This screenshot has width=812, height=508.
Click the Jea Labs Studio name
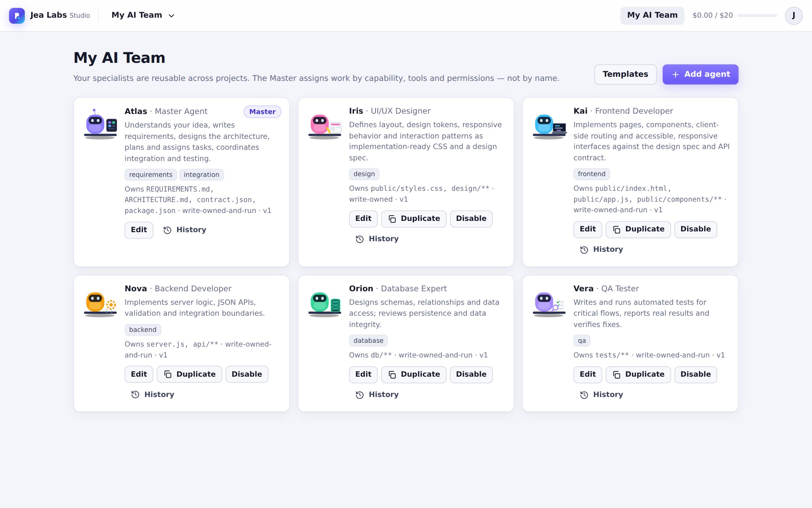point(60,15)
